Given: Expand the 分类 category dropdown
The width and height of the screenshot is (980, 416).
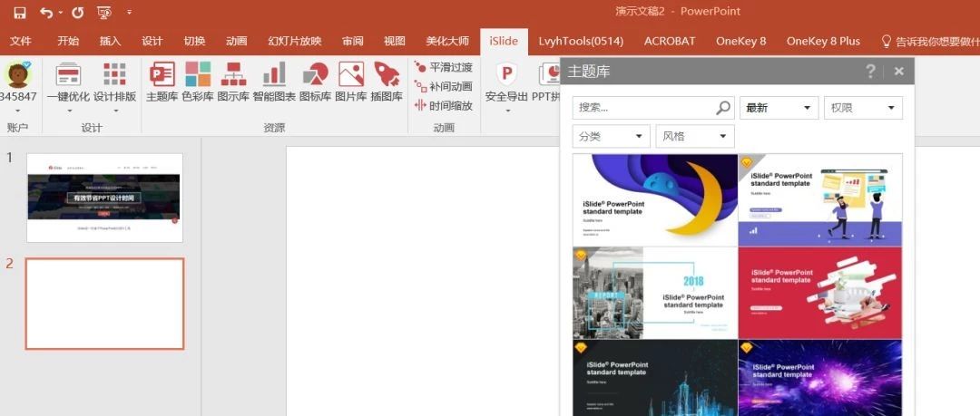Looking at the screenshot, I should tap(612, 136).
